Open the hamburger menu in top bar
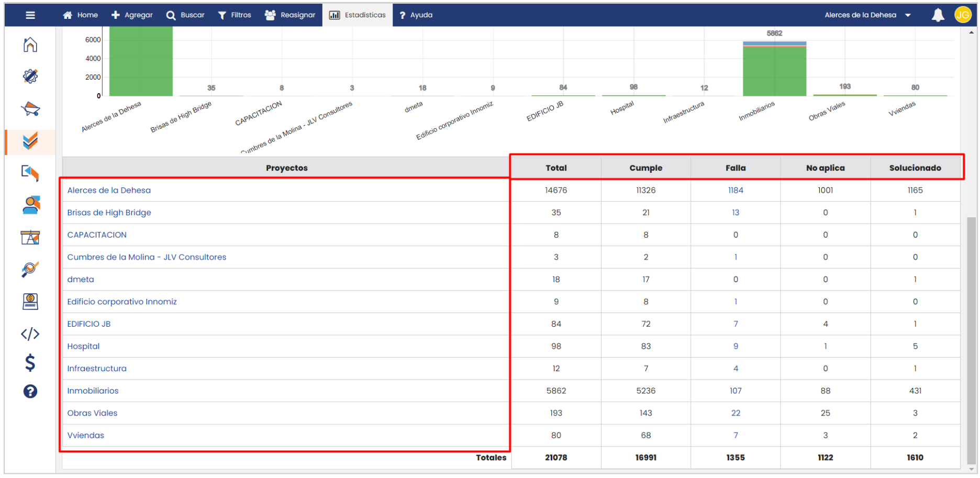The width and height of the screenshot is (980, 478). (x=30, y=15)
